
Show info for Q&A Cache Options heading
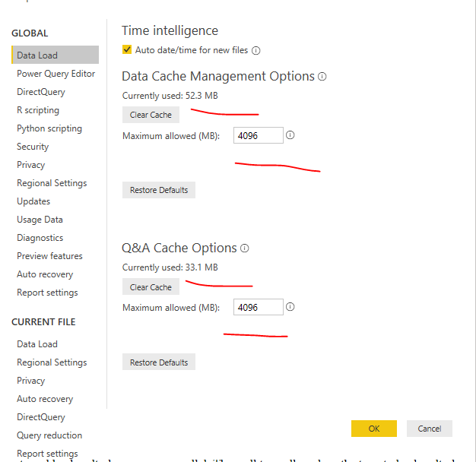point(245,248)
